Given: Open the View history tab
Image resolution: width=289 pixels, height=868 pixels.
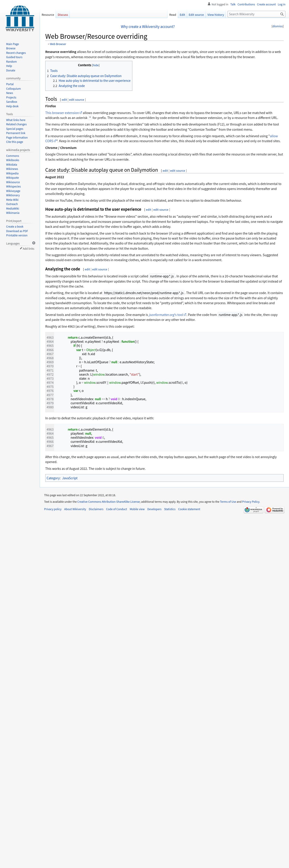Looking at the screenshot, I should tap(216, 15).
